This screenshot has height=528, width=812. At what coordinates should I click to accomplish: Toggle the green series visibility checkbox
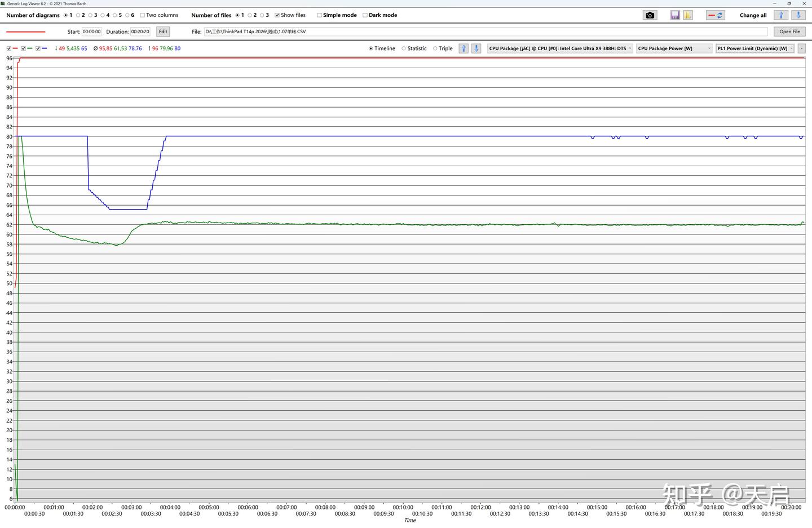click(x=24, y=48)
